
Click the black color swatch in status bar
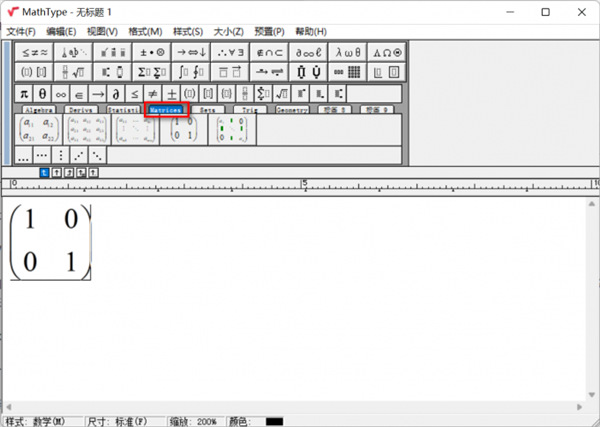click(x=274, y=422)
